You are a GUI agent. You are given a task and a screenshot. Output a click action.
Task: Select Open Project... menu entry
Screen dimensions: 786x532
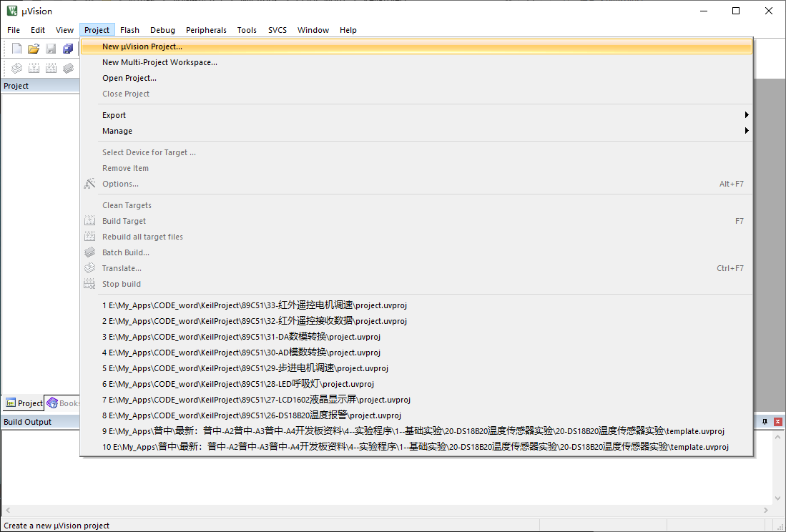[x=416, y=78]
